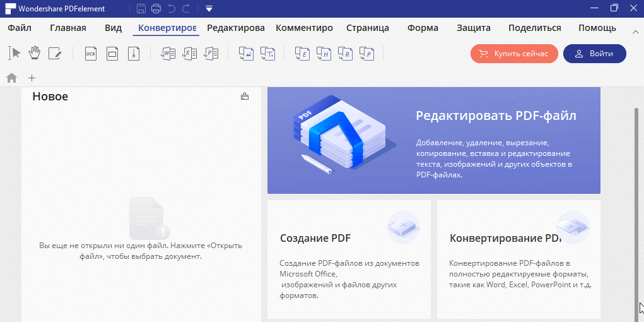Convert PDF to Word
644x322 pixels.
click(168, 54)
